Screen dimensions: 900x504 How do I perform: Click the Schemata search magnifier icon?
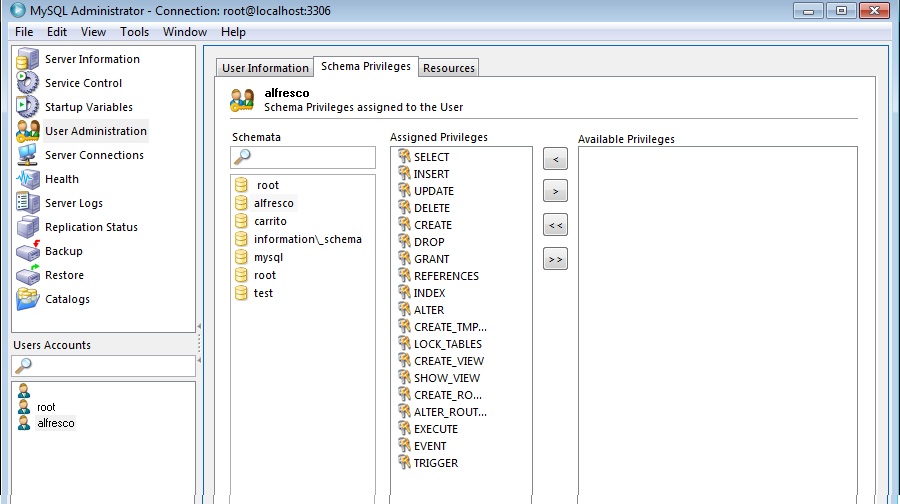click(x=243, y=156)
